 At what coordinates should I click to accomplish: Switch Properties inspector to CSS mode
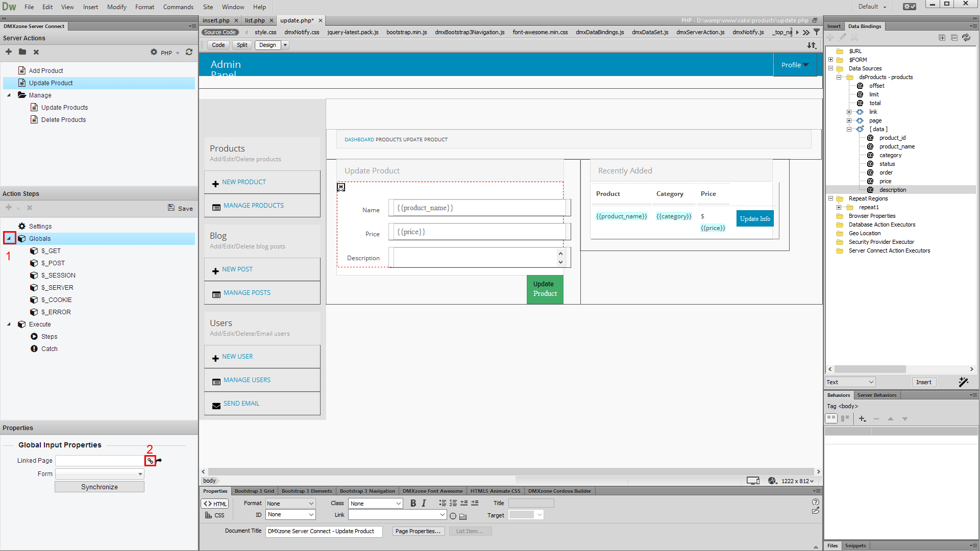point(215,515)
